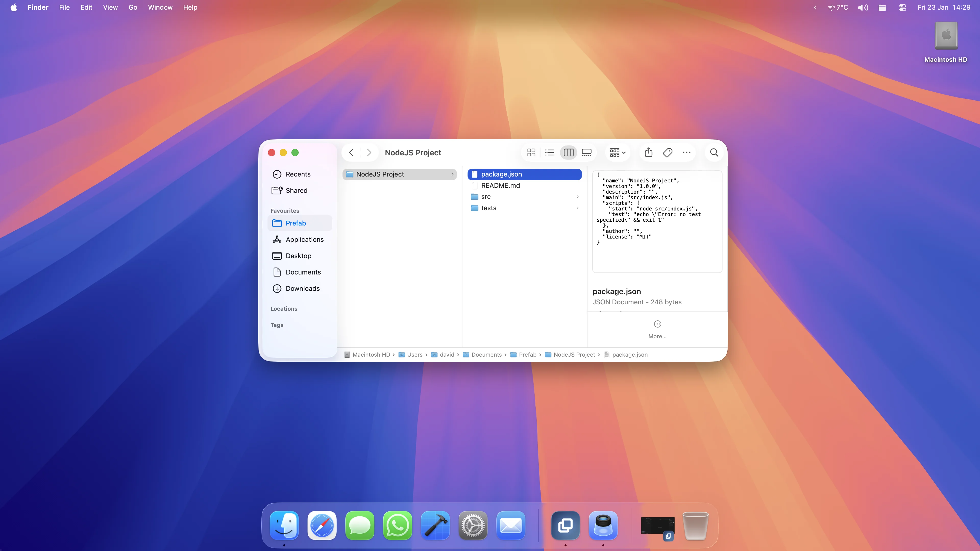Switch to list view in Finder toolbar

549,153
